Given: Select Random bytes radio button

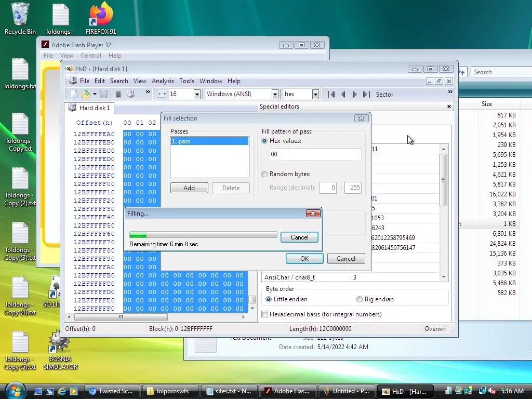Looking at the screenshot, I should (264, 174).
